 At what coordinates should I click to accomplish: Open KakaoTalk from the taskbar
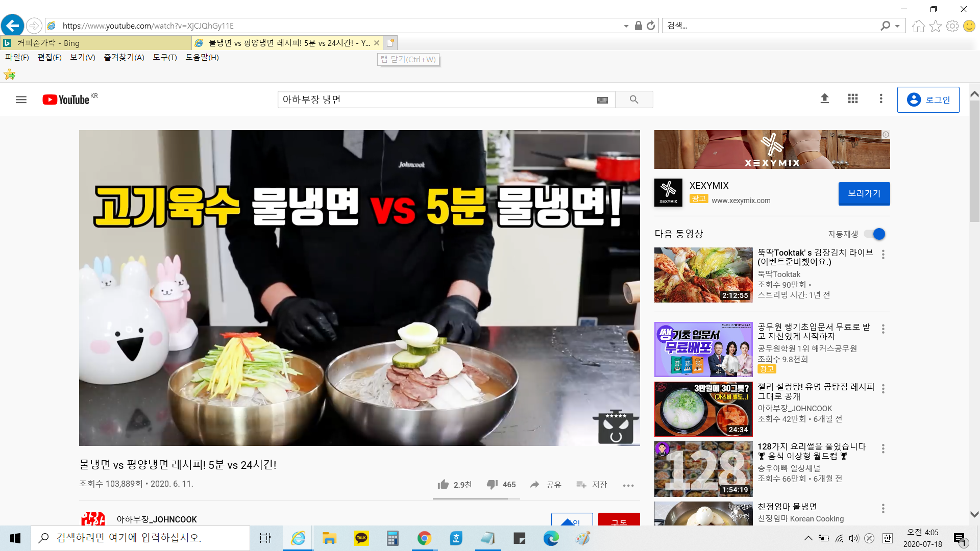point(361,538)
